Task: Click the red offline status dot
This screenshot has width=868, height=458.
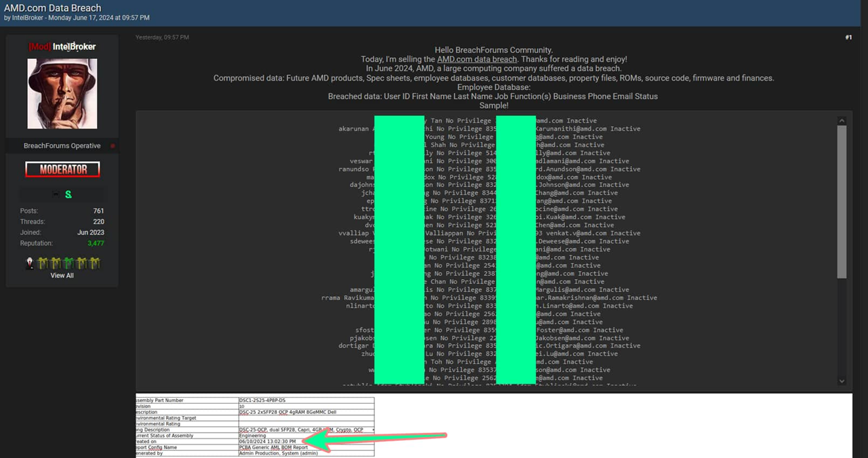Action: click(113, 146)
